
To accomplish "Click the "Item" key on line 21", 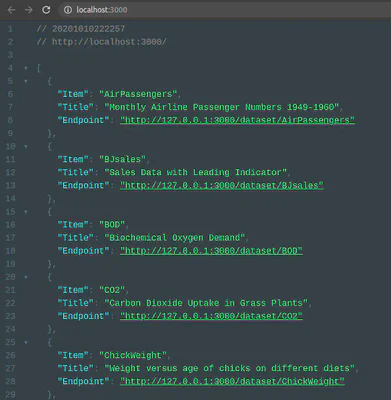I will coord(73,290).
